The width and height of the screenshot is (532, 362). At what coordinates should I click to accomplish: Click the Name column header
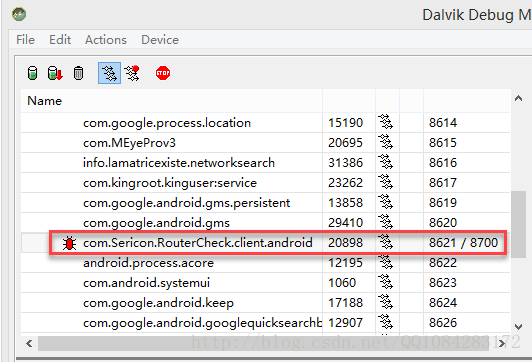pos(171,101)
